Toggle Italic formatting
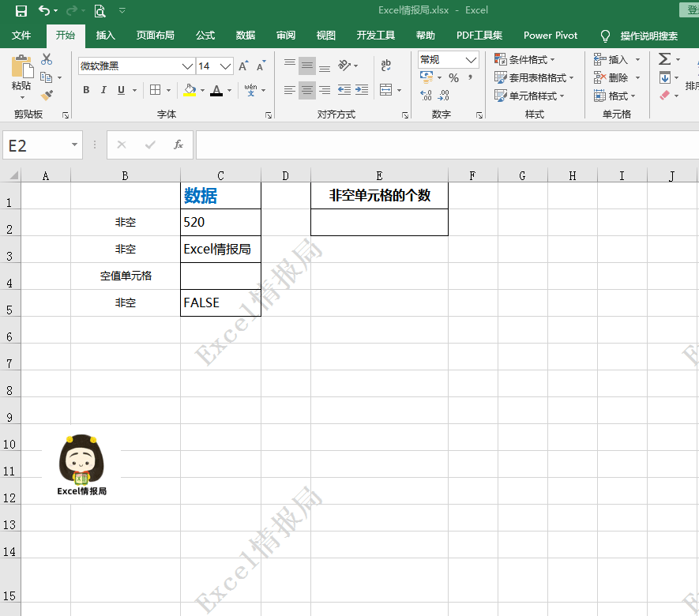This screenshot has height=616, width=699. 103,90
